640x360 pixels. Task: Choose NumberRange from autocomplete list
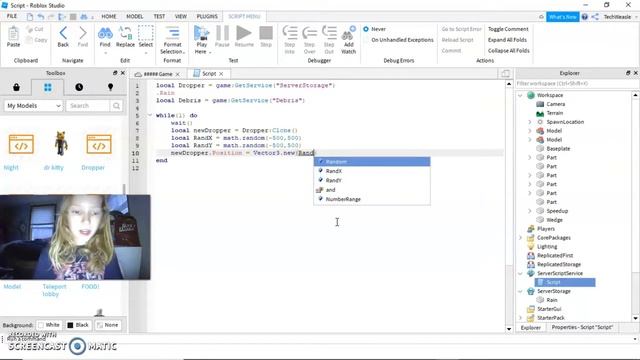click(x=372, y=199)
